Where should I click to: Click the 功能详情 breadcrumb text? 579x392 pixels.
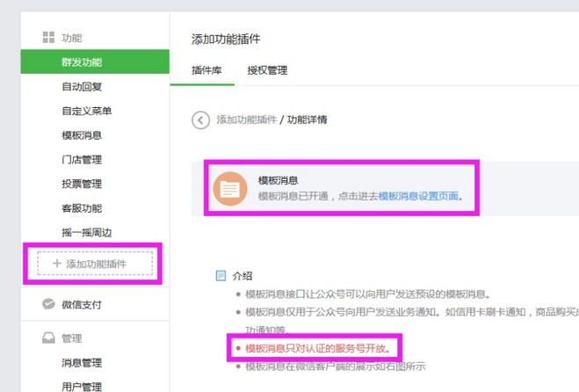307,120
